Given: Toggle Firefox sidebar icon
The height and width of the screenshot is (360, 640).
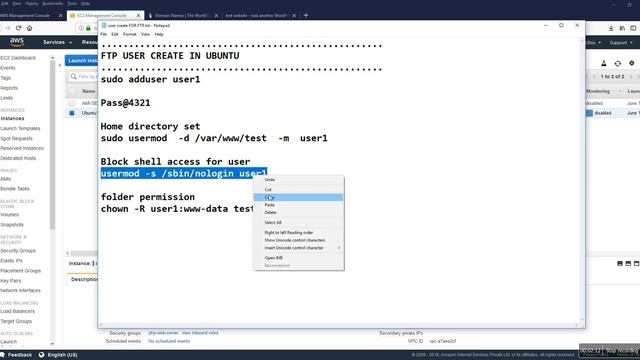Looking at the screenshot, I should pos(633,28).
